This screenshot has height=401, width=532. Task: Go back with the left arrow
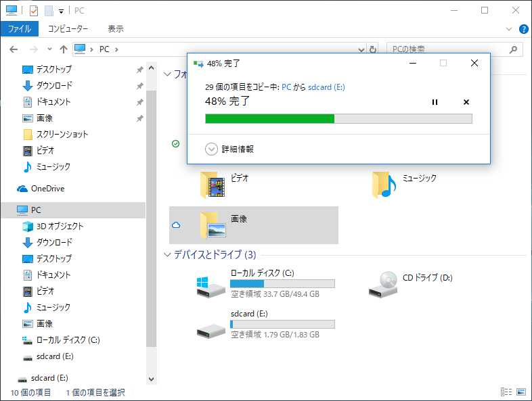point(14,49)
